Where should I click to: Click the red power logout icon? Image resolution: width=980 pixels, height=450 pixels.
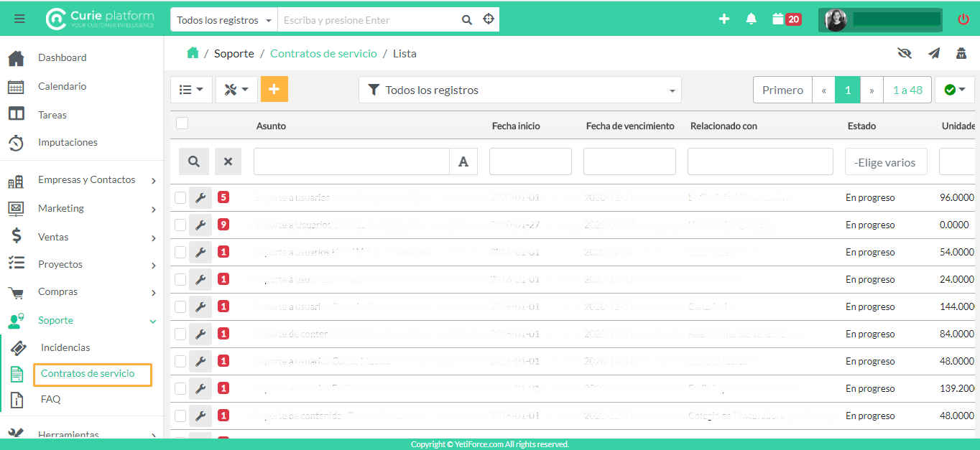[x=963, y=19]
